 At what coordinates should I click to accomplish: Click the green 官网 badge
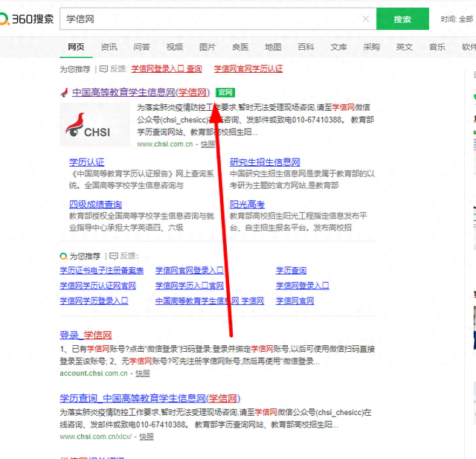click(225, 92)
